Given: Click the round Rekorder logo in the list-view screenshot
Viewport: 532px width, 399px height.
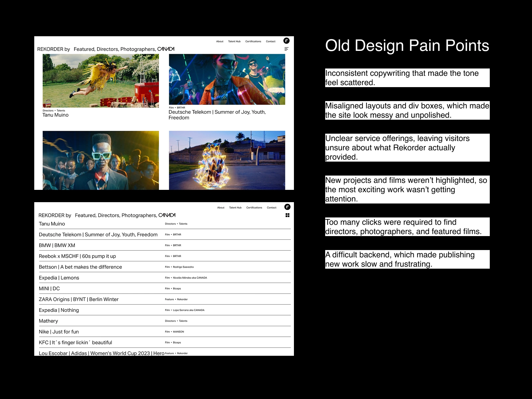Looking at the screenshot, I should (x=287, y=207).
